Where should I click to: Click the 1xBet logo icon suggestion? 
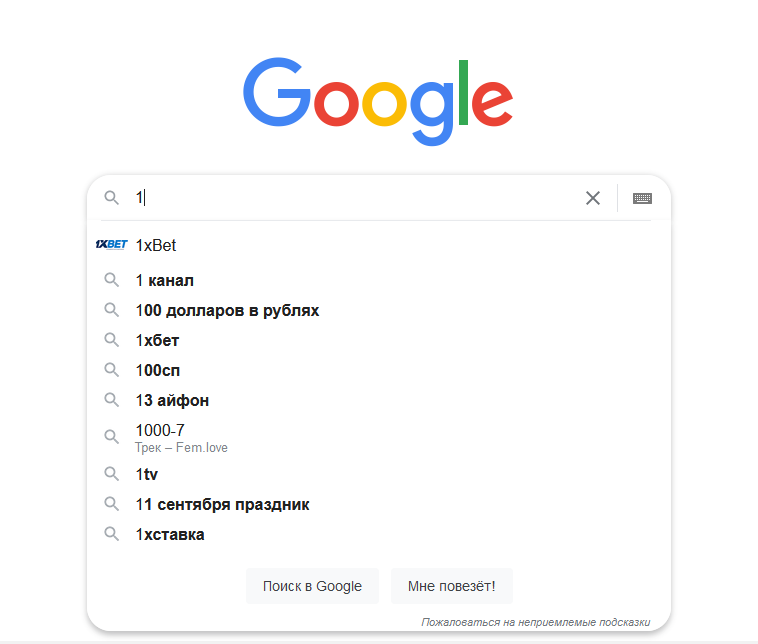coord(112,245)
